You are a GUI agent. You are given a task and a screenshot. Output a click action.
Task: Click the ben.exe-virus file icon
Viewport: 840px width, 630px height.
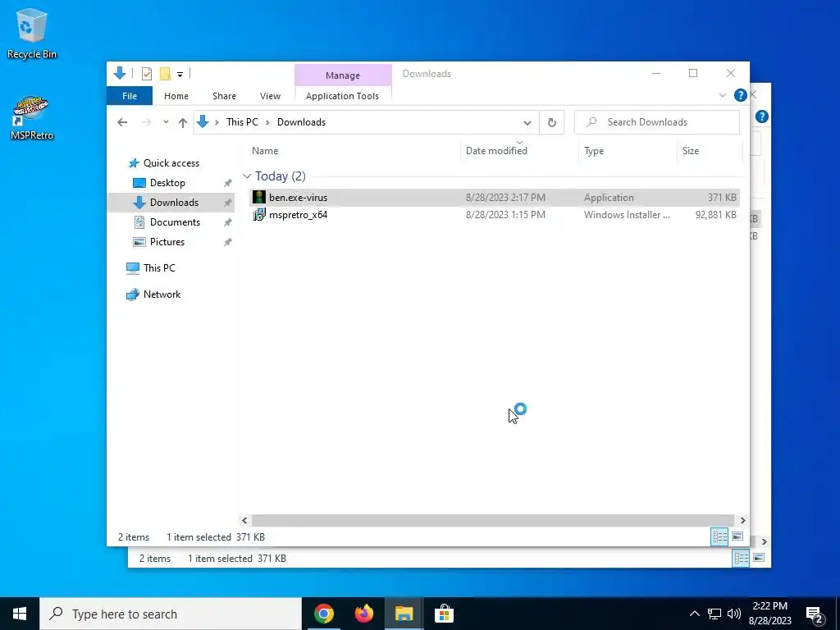(x=259, y=197)
